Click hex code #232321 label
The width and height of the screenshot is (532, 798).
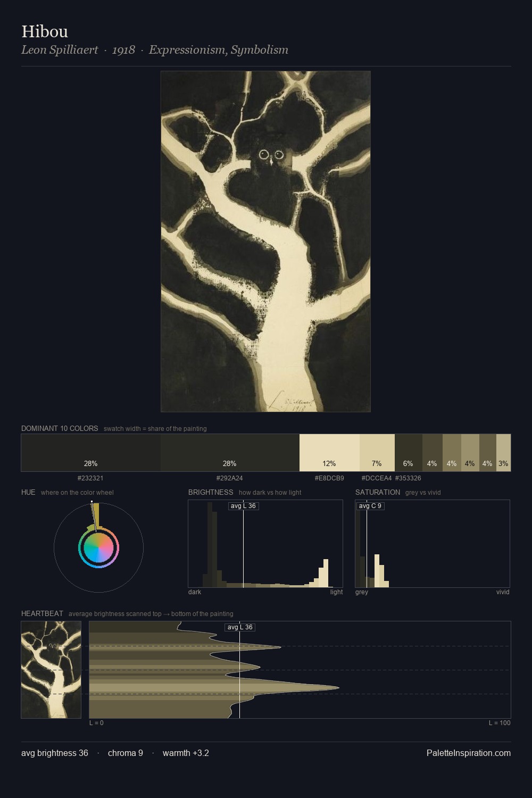point(90,478)
